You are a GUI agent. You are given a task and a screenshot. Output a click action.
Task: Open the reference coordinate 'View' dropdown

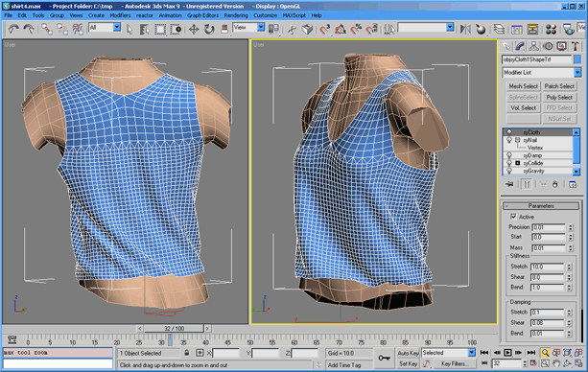click(x=261, y=28)
